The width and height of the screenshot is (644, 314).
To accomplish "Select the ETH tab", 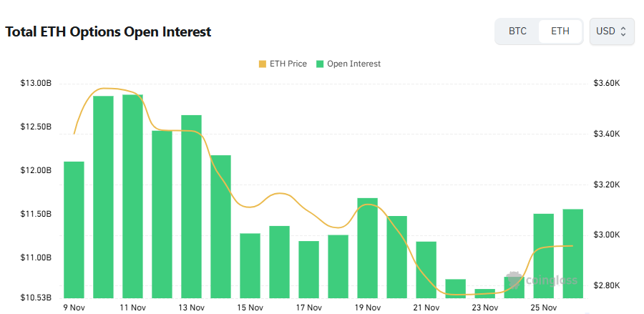I will coord(560,31).
